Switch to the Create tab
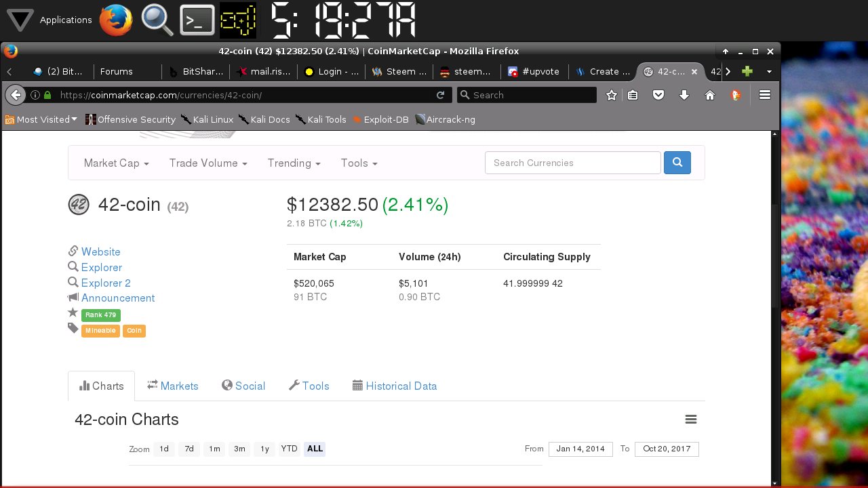 click(602, 71)
